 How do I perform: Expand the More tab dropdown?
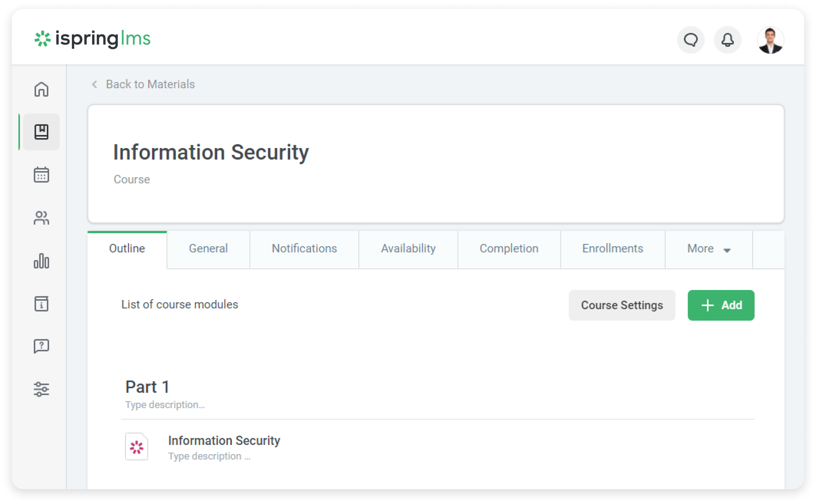point(709,249)
